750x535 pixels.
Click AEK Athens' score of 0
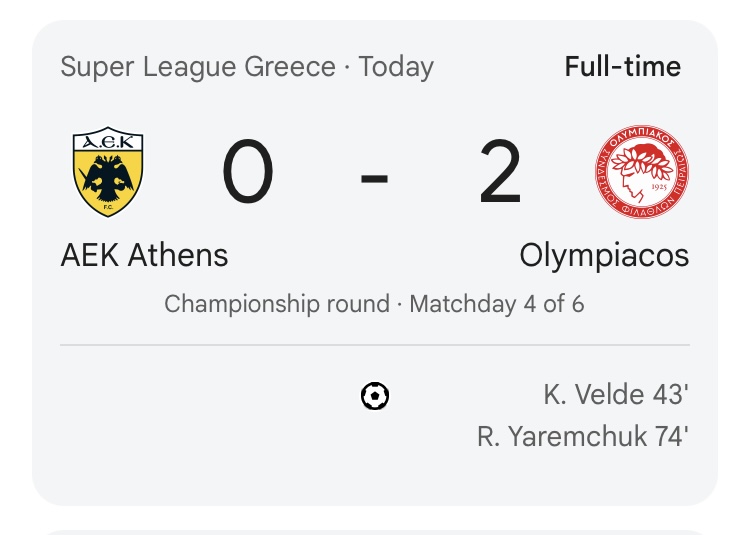pos(247,174)
